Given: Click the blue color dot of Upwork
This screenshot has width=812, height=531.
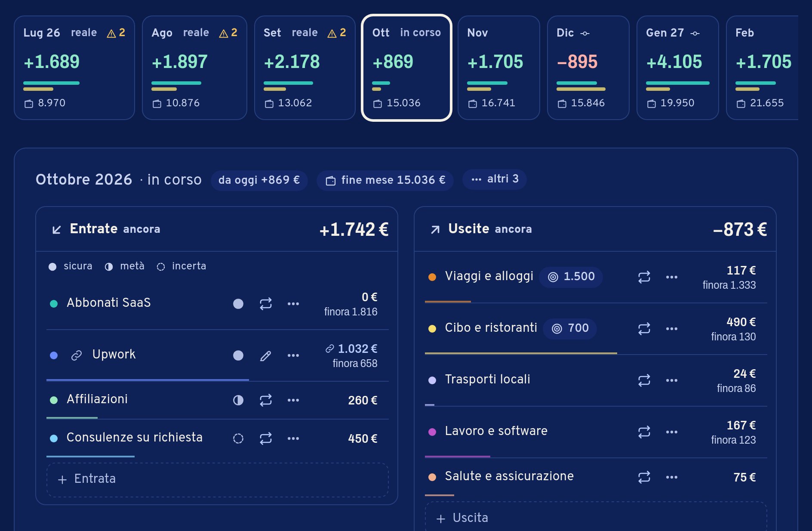Looking at the screenshot, I should [54, 355].
